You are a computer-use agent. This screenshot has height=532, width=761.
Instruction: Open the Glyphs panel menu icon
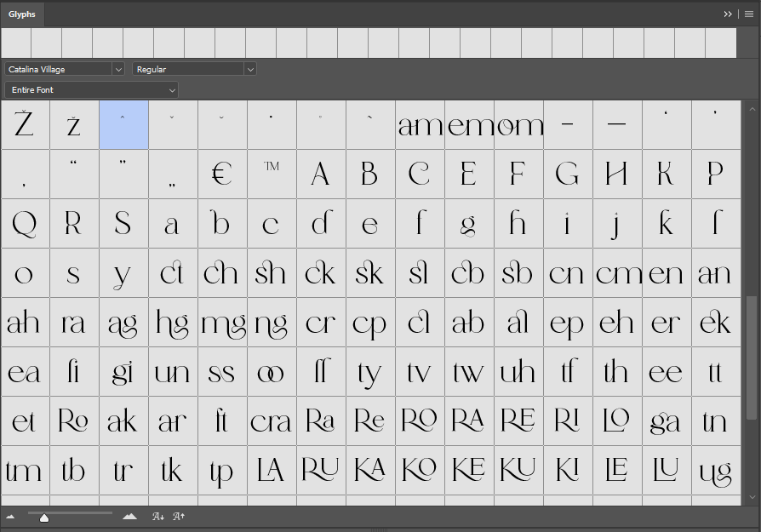pyautogui.click(x=749, y=14)
